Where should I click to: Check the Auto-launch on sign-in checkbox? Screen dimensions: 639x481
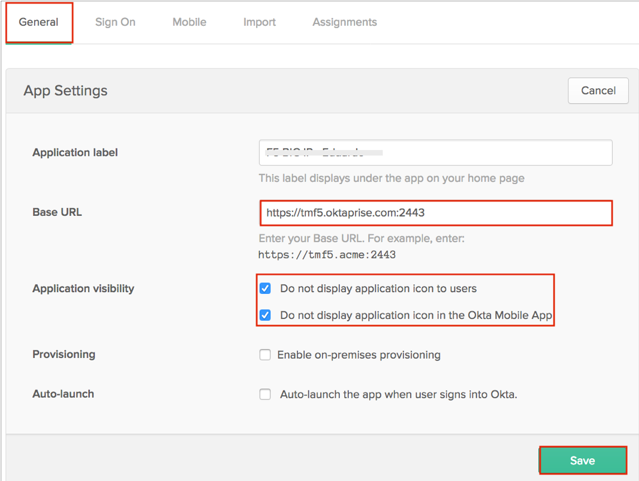265,394
